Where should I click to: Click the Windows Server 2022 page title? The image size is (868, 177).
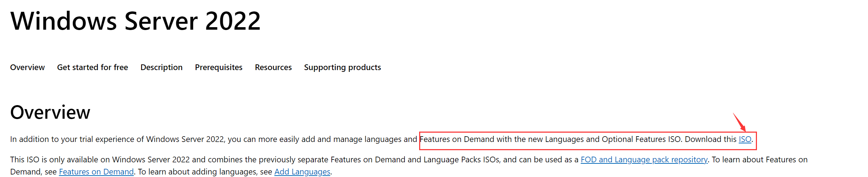[135, 21]
